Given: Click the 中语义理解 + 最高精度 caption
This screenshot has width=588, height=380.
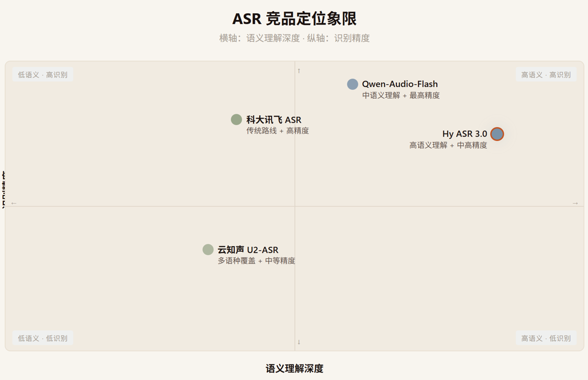Looking at the screenshot, I should click(x=401, y=96).
